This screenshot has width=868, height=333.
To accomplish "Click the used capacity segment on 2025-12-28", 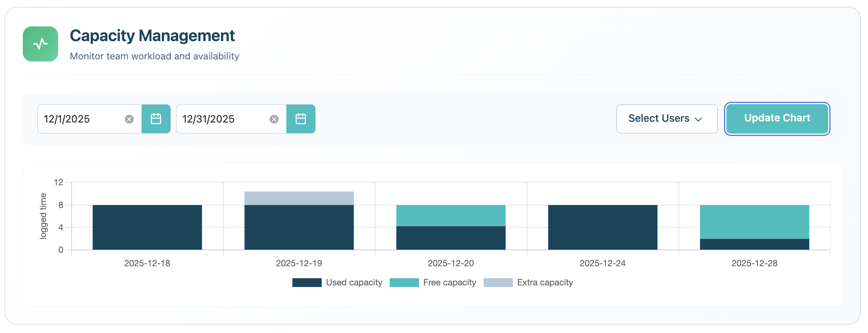I will click(755, 244).
